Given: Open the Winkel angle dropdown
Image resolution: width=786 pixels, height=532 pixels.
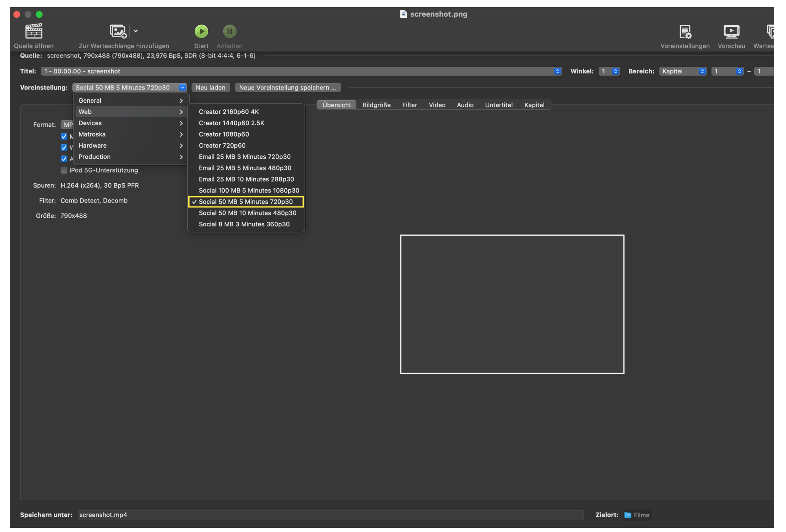Looking at the screenshot, I should click(x=609, y=71).
